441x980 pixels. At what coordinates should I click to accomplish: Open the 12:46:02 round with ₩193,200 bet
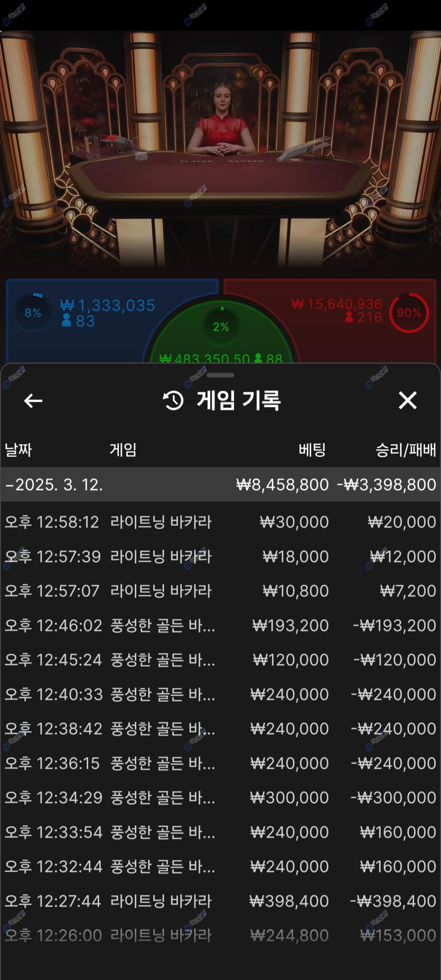(x=220, y=626)
